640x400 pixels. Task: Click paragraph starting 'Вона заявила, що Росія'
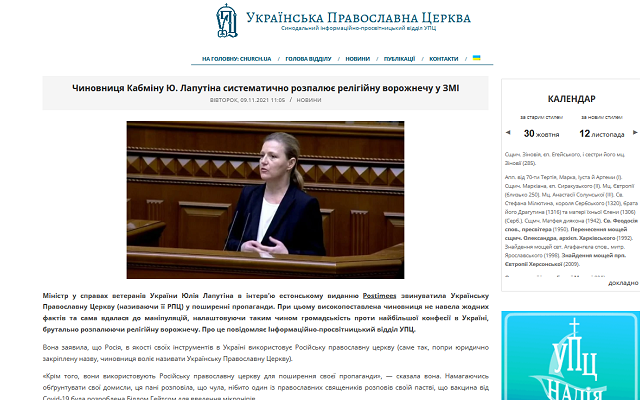click(266, 353)
